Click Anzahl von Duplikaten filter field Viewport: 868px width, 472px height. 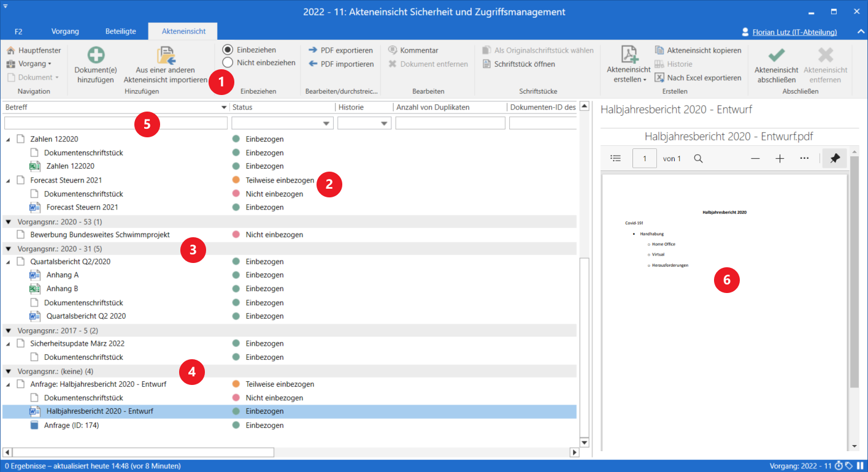click(x=450, y=123)
